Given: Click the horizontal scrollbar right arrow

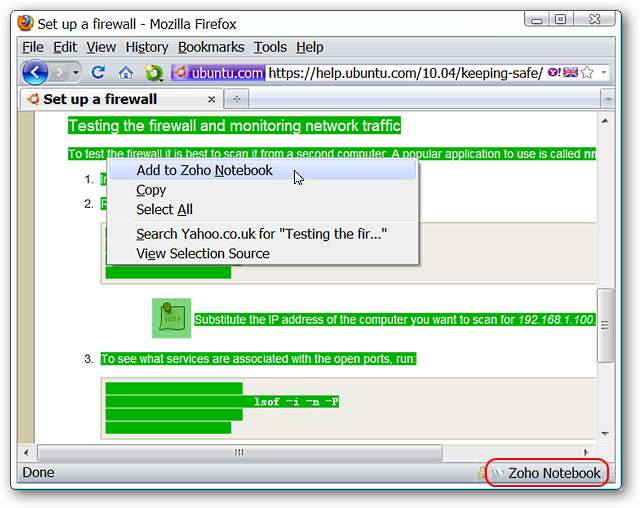Looking at the screenshot, I should click(x=586, y=453).
